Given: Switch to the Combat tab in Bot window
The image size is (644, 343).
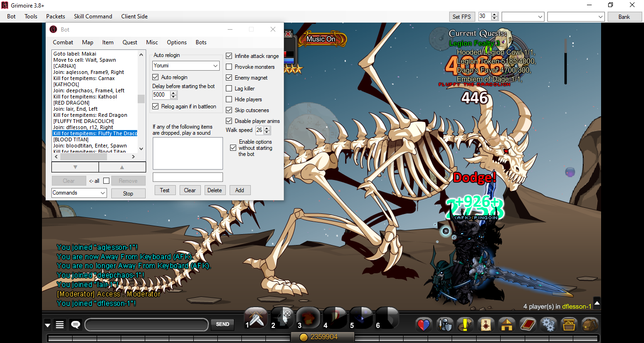Looking at the screenshot, I should [63, 42].
